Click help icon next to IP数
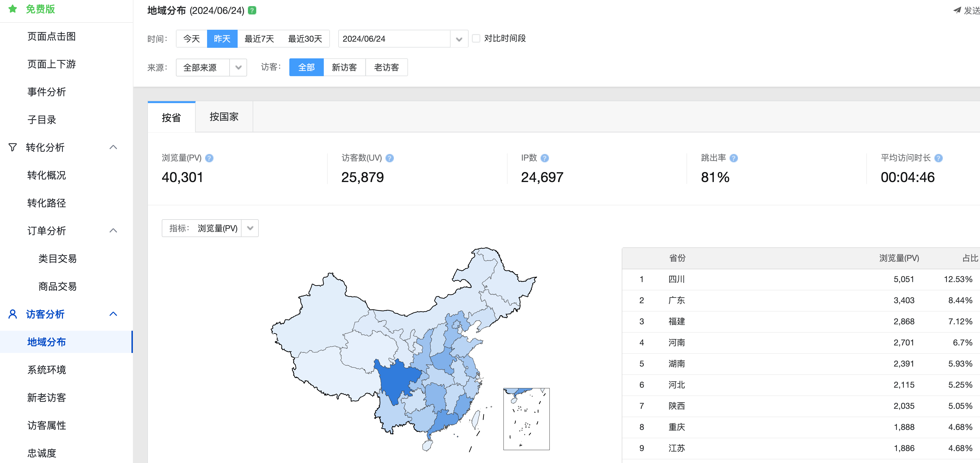 [544, 158]
